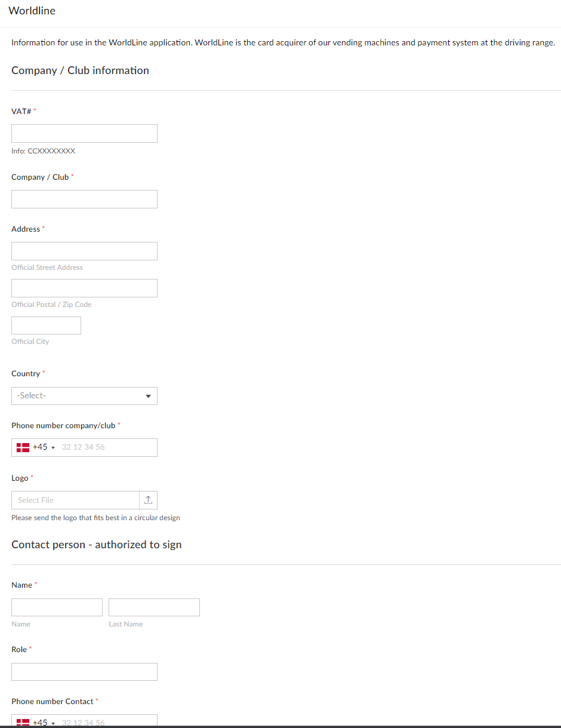Click the circular design logo hint text
This screenshot has height=728, width=561.
coord(95,518)
